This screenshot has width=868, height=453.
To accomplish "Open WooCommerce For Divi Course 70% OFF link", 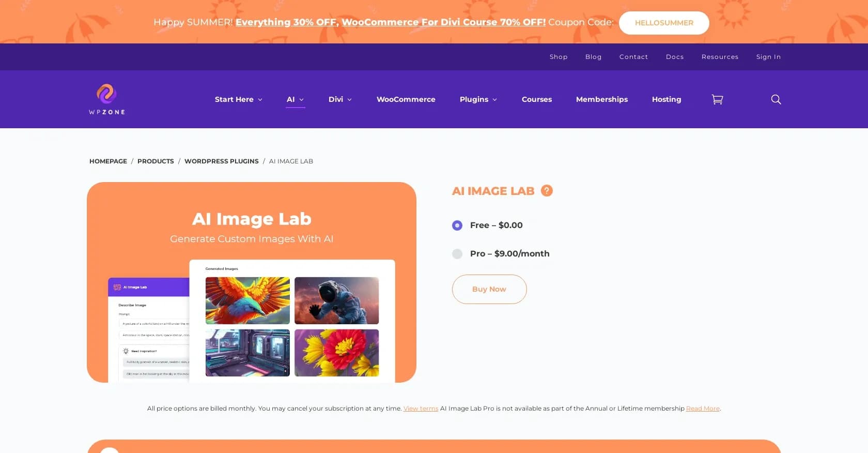I will [x=444, y=22].
